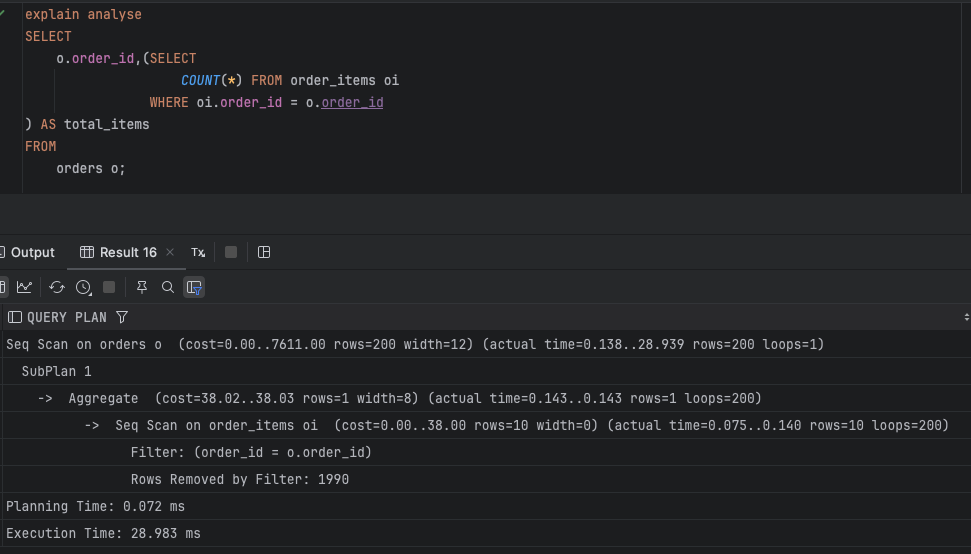The width and height of the screenshot is (971, 554).
Task: Open find in results magnifier
Action: tap(168, 287)
